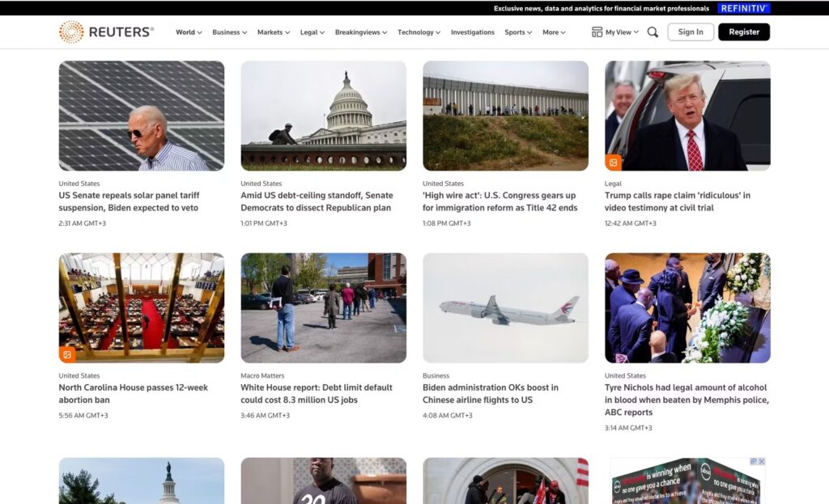Read the solar panel tariff headline

(129, 201)
